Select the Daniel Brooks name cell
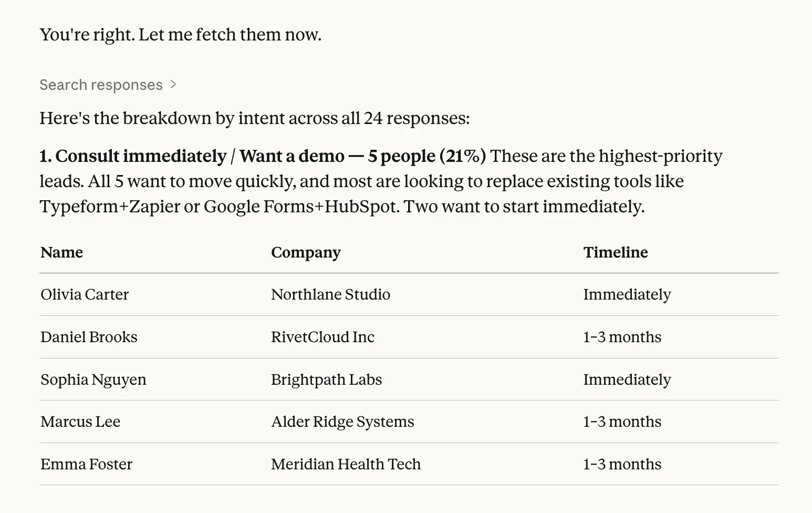 [x=89, y=337]
